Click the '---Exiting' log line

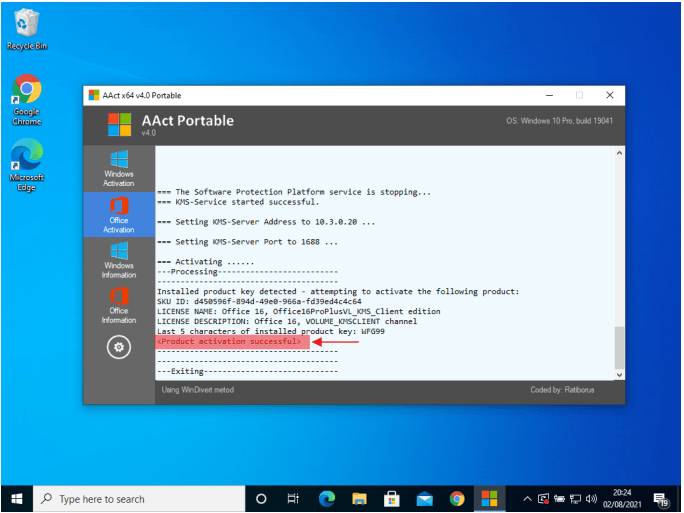click(x=247, y=371)
